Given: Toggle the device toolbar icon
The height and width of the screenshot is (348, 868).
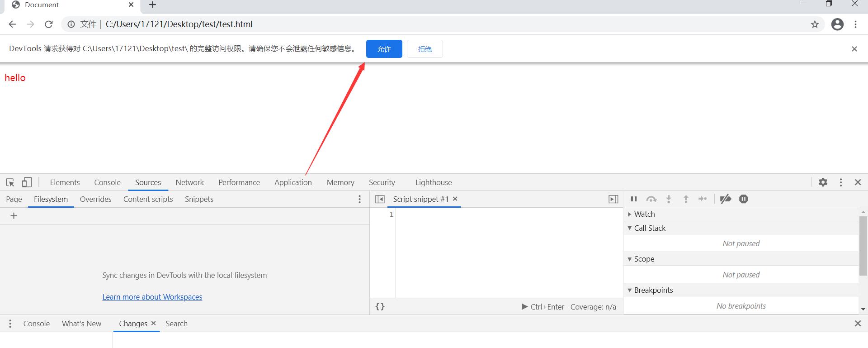Looking at the screenshot, I should (x=27, y=182).
